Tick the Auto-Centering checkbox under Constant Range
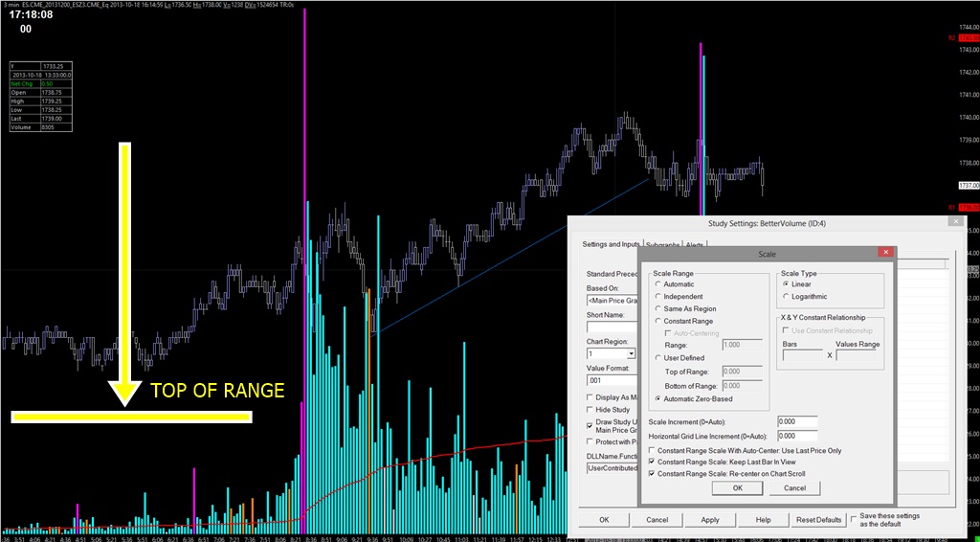The height and width of the screenshot is (542, 980). click(669, 333)
